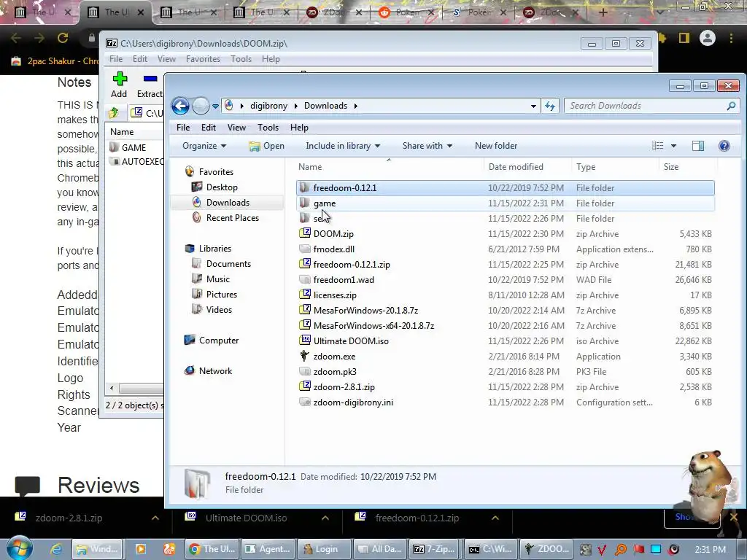Click the 7-Zip Add button
This screenshot has width=747, height=560.
pyautogui.click(x=119, y=85)
